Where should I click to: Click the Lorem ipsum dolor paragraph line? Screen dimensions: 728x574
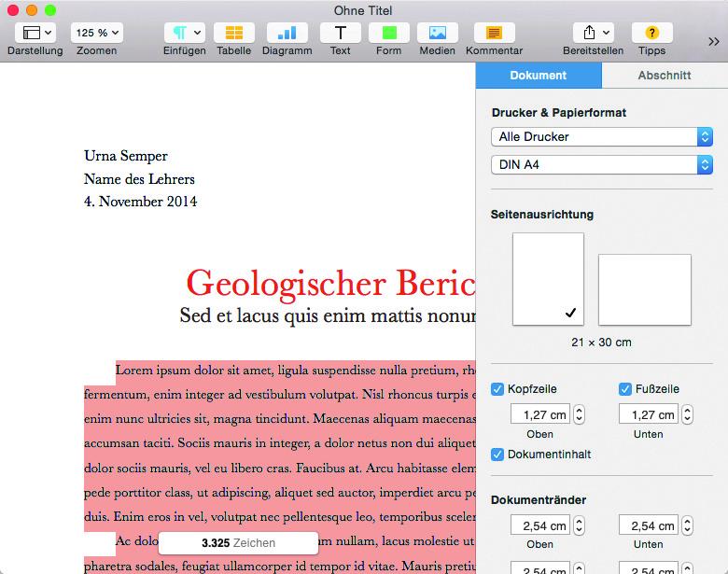coord(296,371)
